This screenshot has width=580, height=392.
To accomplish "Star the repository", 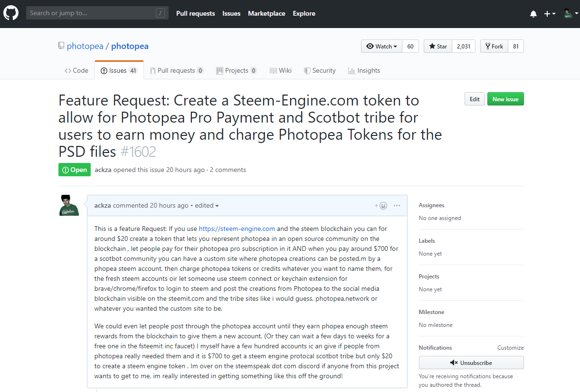I will (x=438, y=46).
